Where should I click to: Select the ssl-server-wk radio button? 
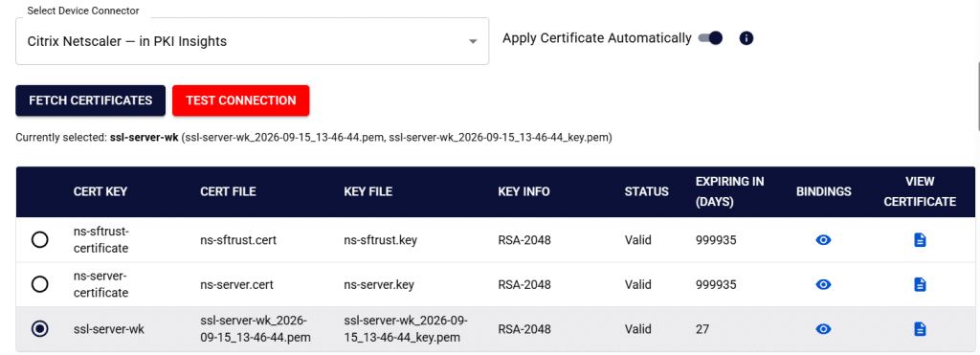coord(40,329)
